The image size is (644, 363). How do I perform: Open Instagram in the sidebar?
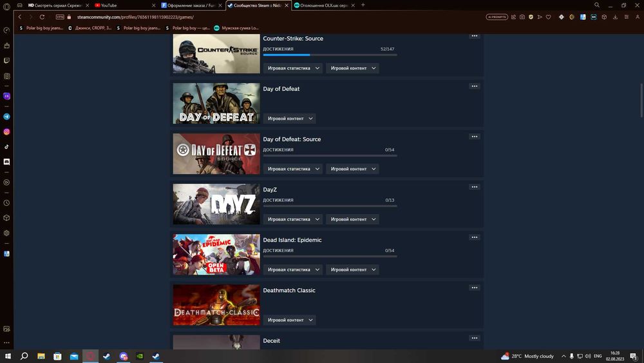6,132
